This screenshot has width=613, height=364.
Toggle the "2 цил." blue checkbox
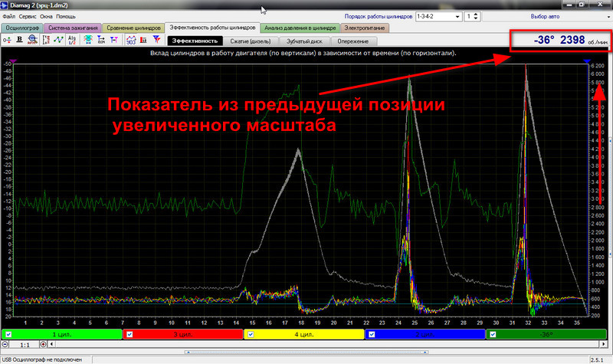pos(372,334)
